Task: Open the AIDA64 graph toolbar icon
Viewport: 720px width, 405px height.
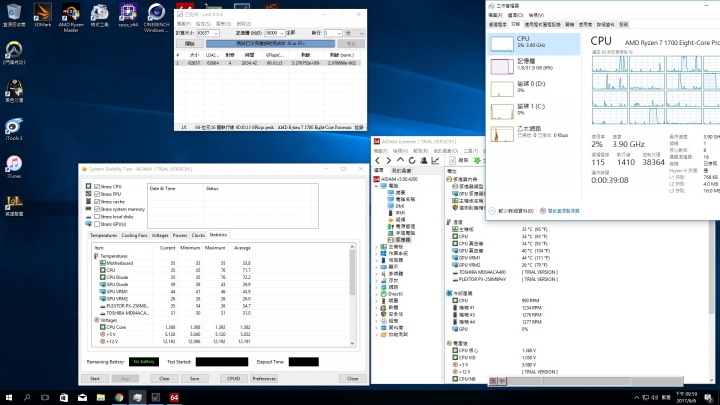Action: 435,160
